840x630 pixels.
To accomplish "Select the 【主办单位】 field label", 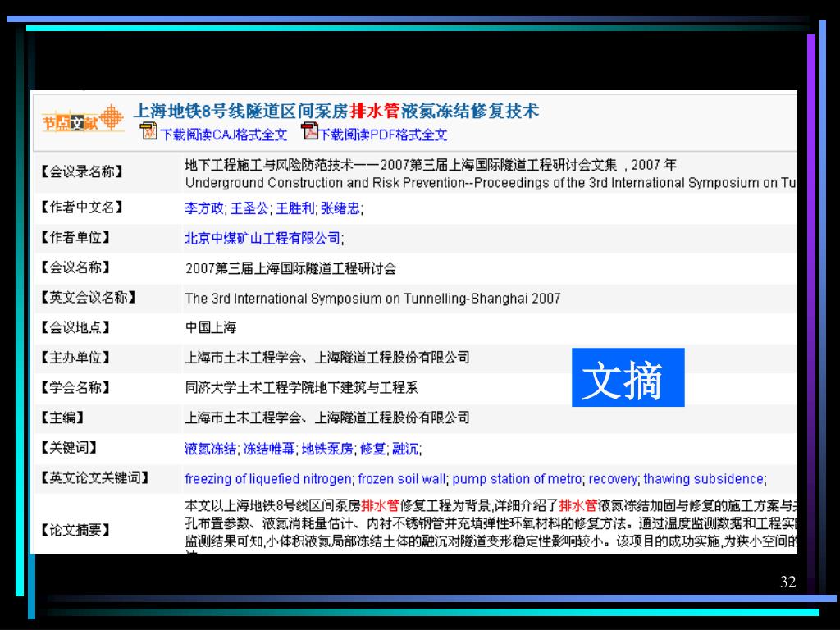I will 75,358.
